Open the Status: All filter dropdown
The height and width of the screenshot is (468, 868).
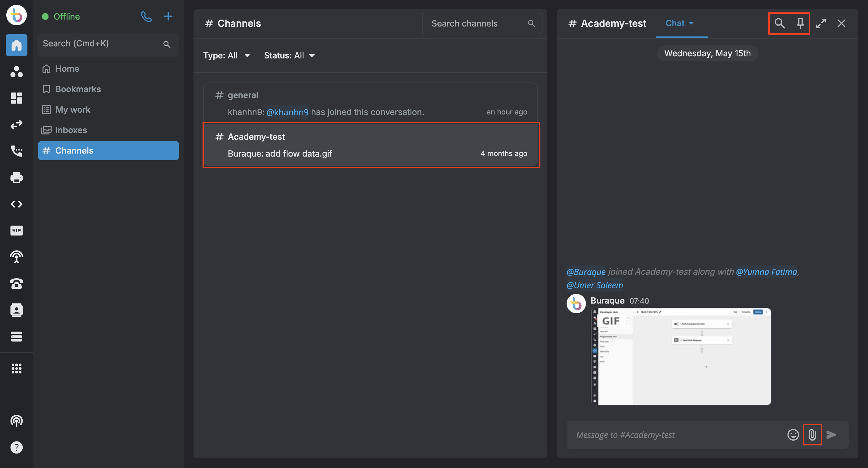[x=289, y=55]
